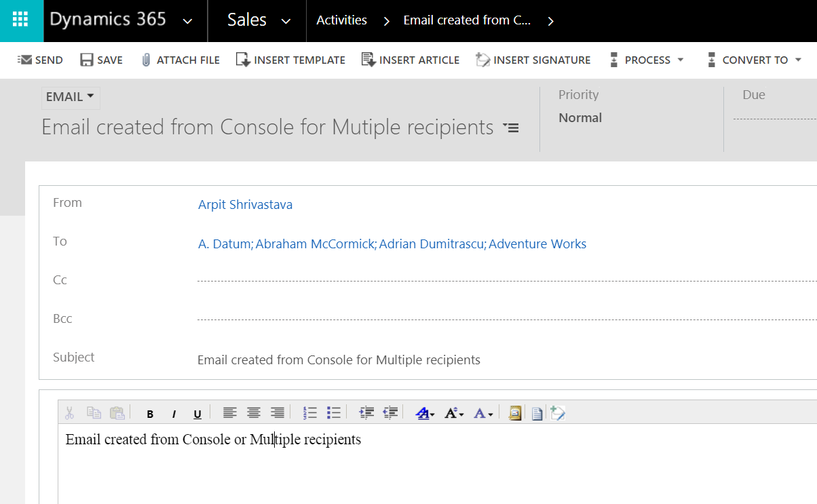Click in the email body text

pyautogui.click(x=213, y=440)
